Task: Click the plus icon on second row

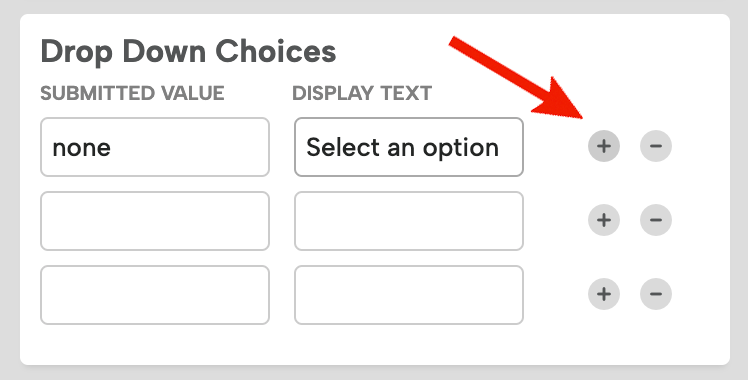Action: coord(604,220)
